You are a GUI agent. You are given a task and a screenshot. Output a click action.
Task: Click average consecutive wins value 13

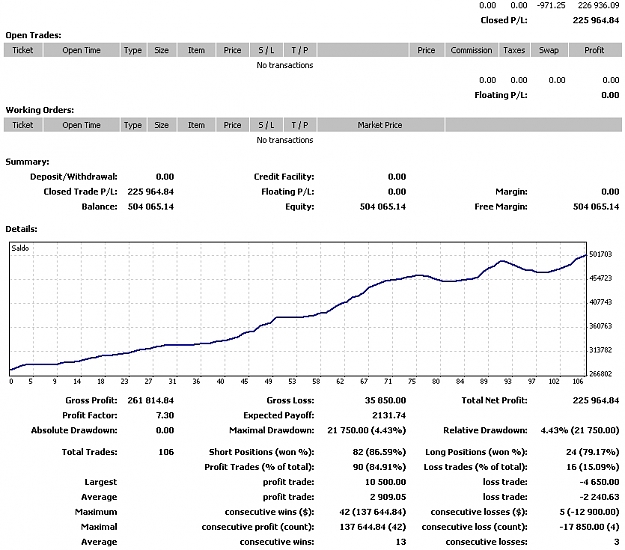tap(401, 542)
